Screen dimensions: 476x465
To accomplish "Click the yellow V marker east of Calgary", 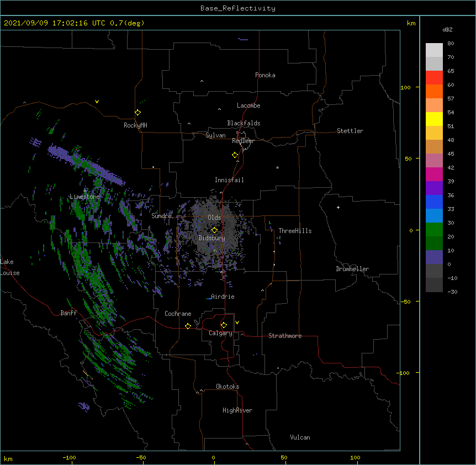I will coord(237,323).
